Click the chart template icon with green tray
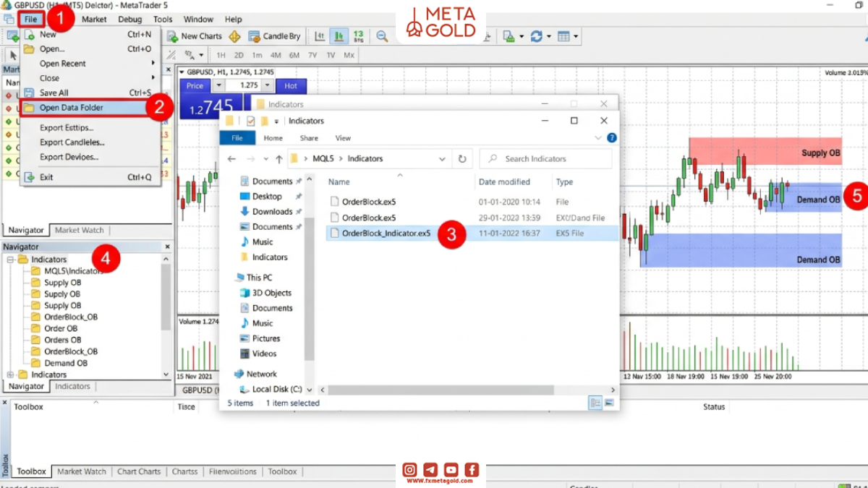 click(x=509, y=36)
